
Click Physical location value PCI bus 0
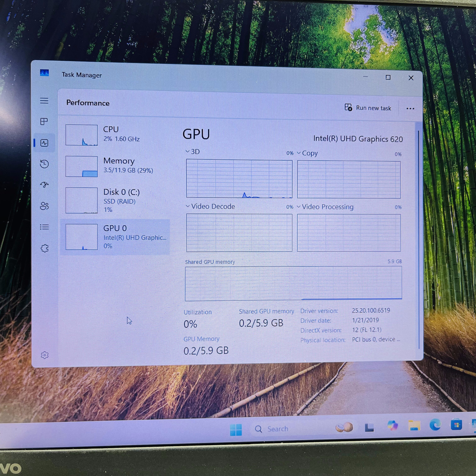click(376, 339)
